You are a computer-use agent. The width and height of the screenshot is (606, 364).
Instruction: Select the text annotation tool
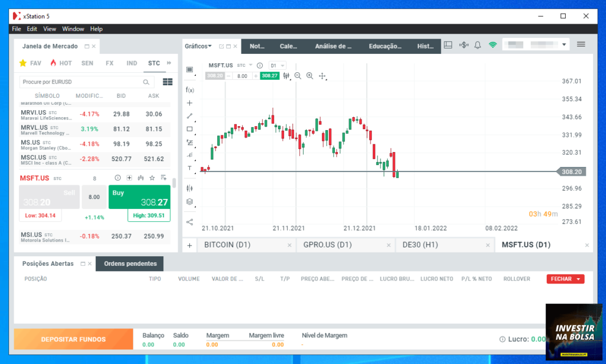(x=189, y=168)
